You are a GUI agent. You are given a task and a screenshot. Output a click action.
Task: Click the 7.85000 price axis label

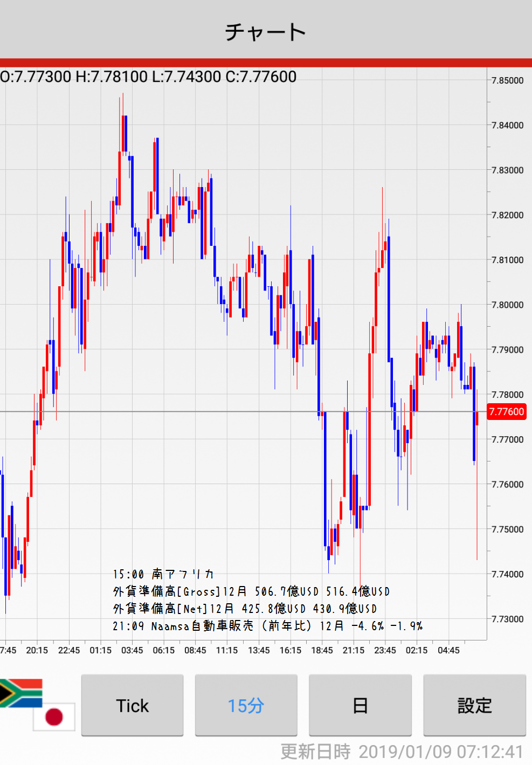507,80
